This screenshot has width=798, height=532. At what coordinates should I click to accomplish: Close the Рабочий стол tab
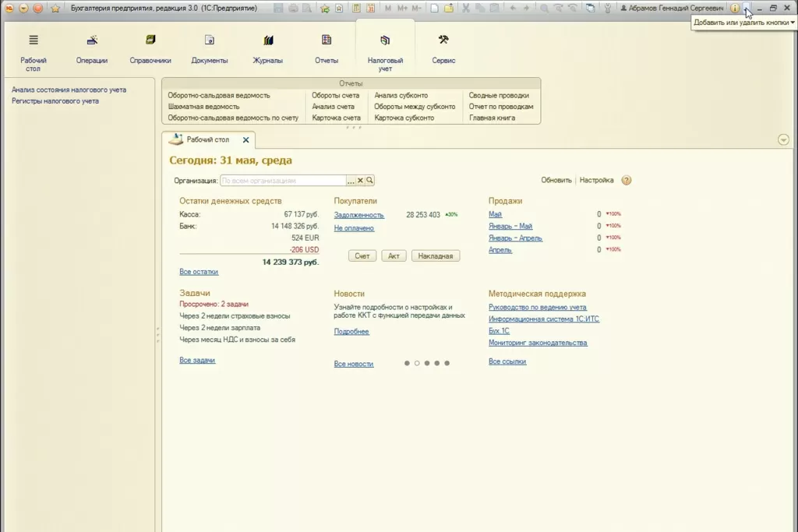[245, 140]
